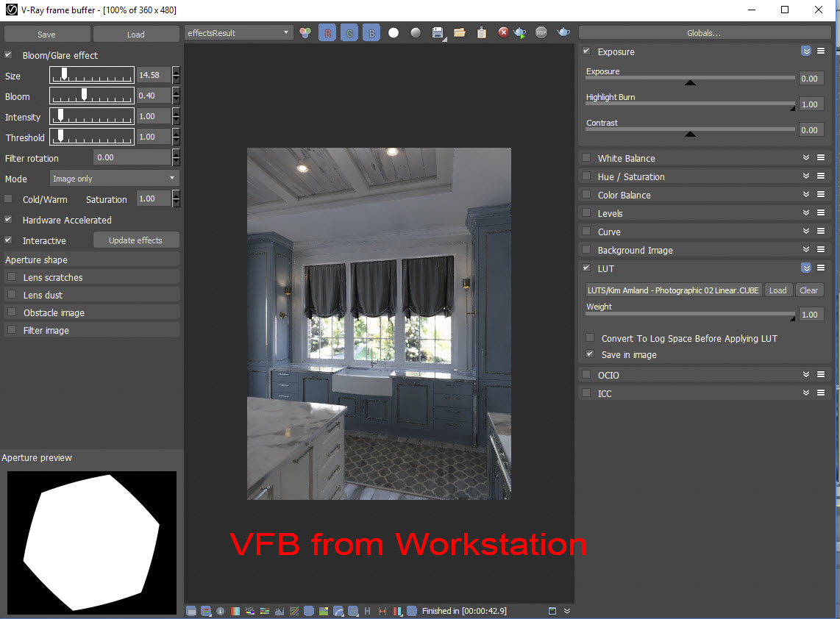Click the Filter rotation value field
The image size is (840, 619).
pyautogui.click(x=132, y=157)
